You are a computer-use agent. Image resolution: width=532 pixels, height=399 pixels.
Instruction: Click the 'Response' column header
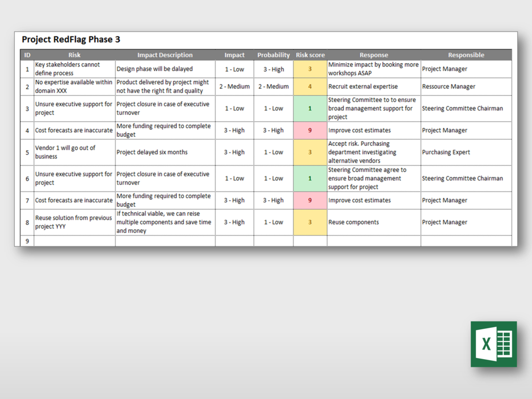pyautogui.click(x=374, y=55)
